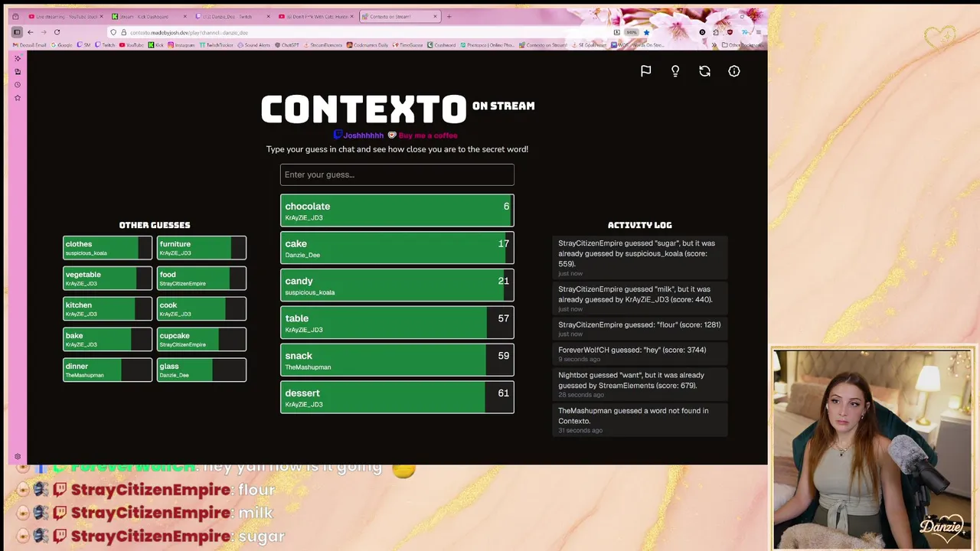980x551 pixels.
Task: Close the Kick Dashboard tab
Action: [x=185, y=16]
